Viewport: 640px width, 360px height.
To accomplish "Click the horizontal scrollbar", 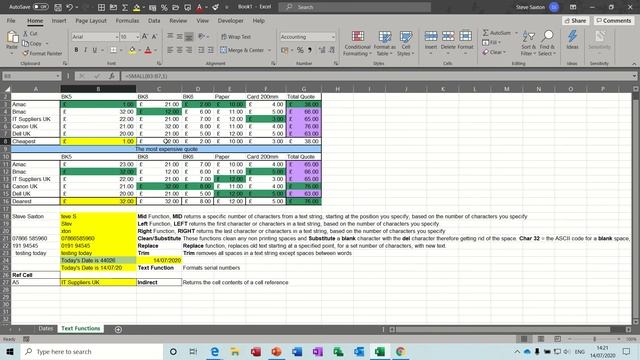I will 503,329.
